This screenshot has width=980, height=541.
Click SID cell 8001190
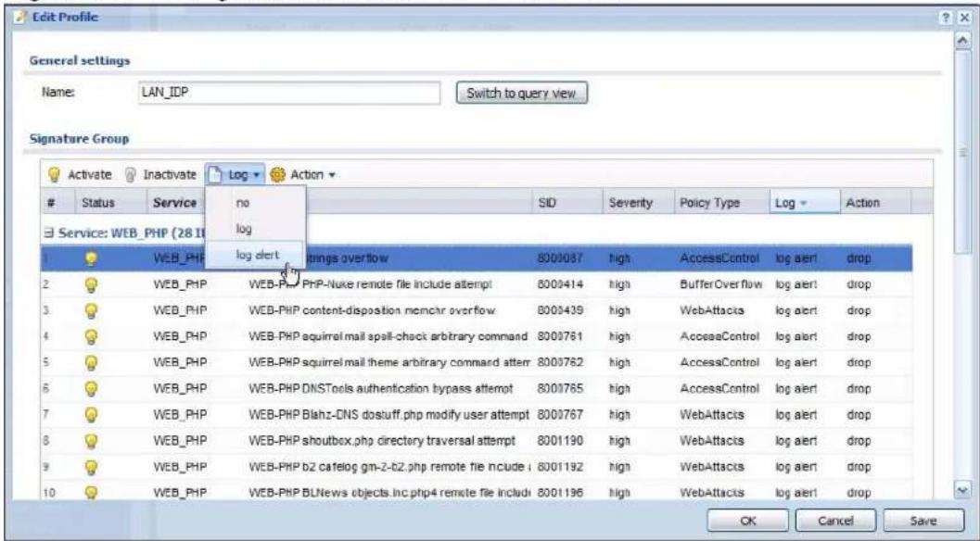click(x=560, y=441)
